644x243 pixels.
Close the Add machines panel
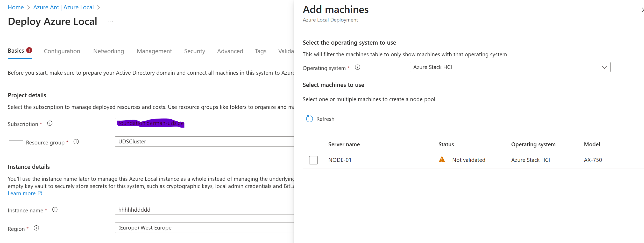642,10
